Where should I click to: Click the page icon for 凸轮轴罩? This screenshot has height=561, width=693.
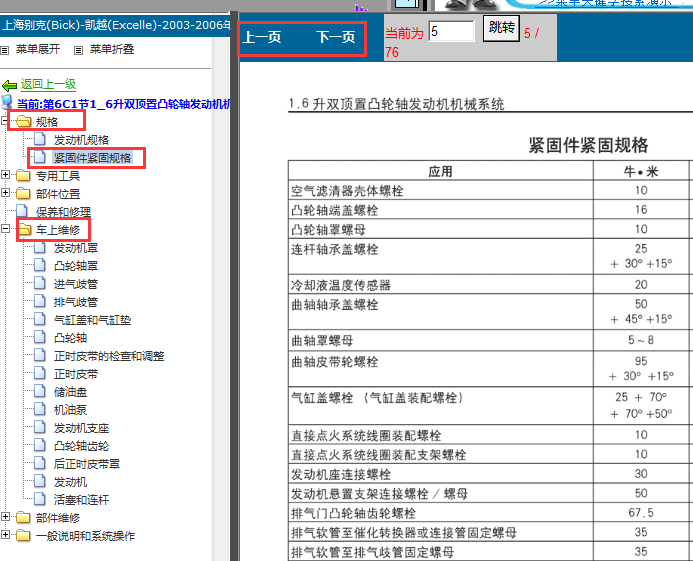(x=40, y=265)
